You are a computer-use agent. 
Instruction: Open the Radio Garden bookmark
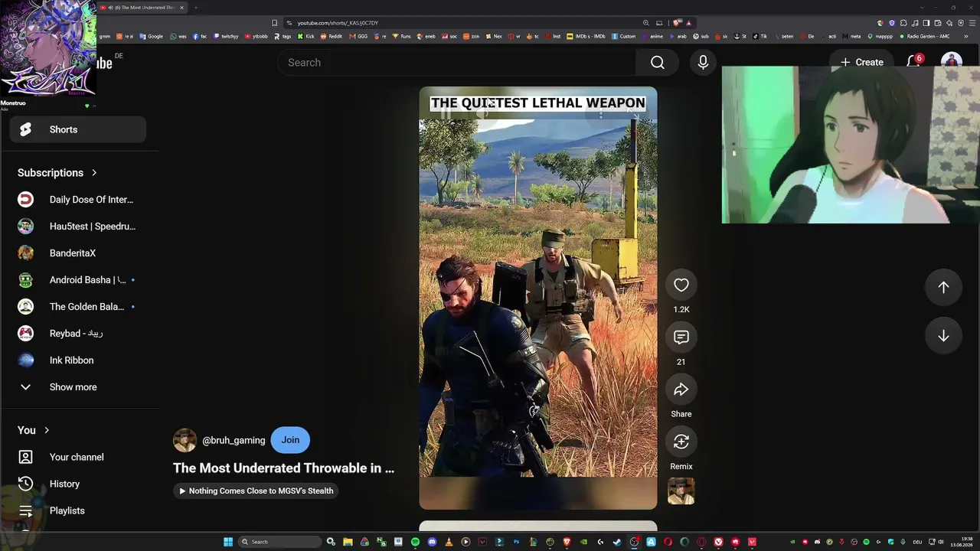(925, 36)
